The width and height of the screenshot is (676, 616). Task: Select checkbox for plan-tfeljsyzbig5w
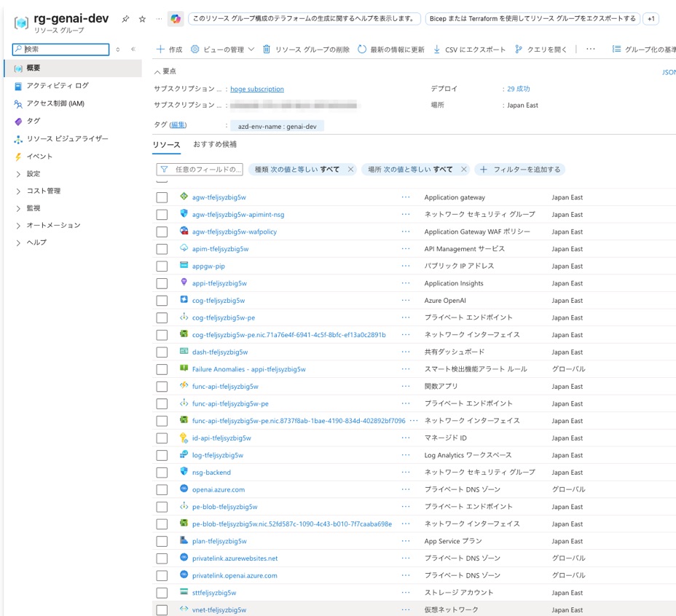click(x=162, y=542)
